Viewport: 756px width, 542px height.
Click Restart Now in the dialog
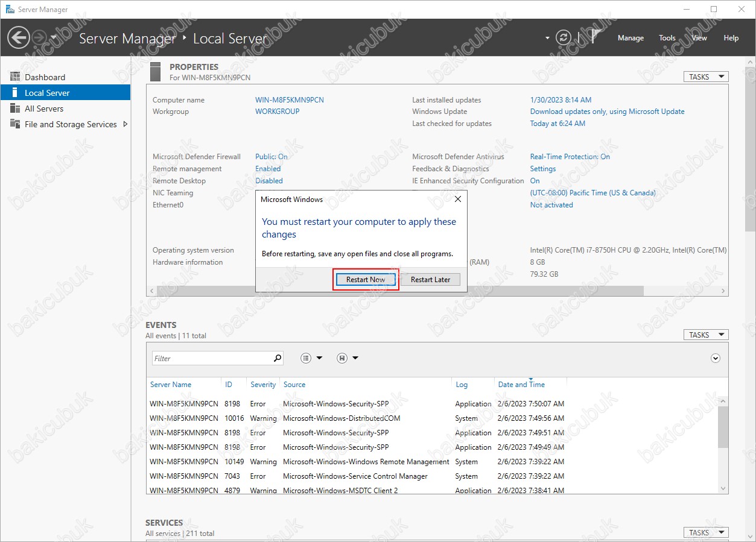click(x=366, y=280)
